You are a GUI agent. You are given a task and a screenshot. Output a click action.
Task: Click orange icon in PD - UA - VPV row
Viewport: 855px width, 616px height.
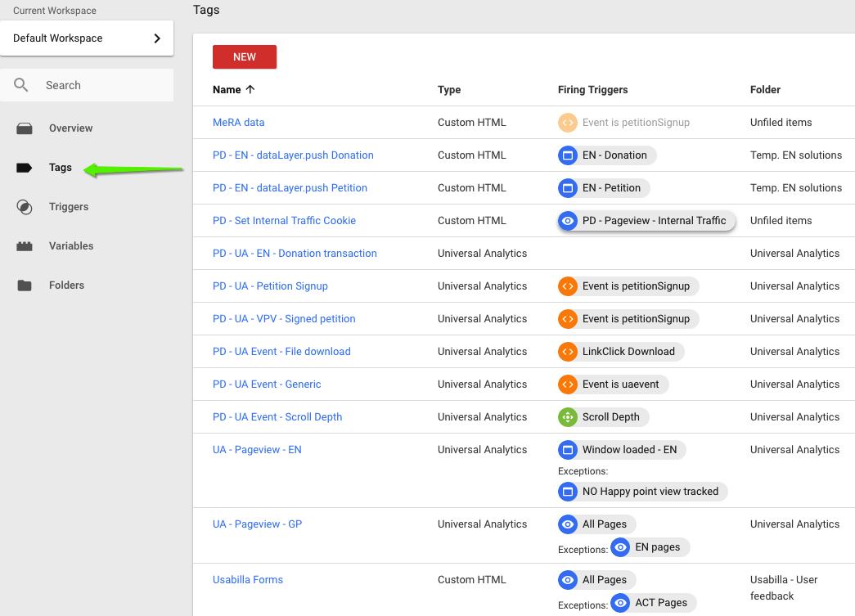(x=568, y=319)
